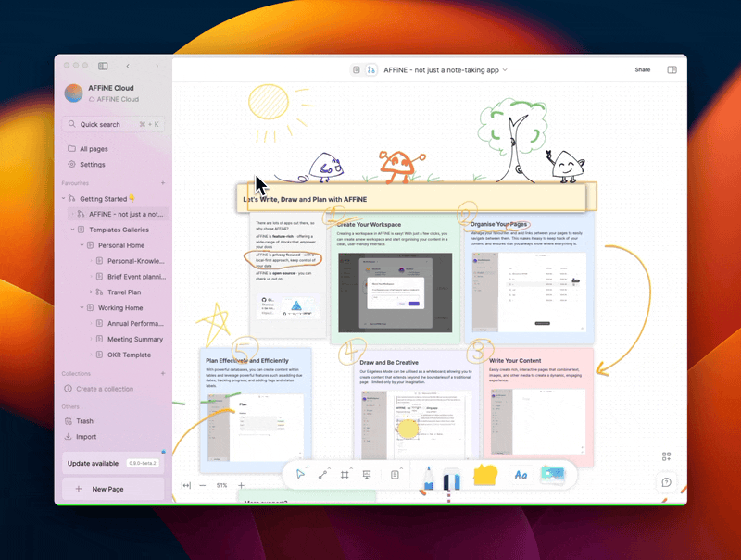Click fit to screen icon
The width and height of the screenshot is (741, 560).
tap(186, 485)
